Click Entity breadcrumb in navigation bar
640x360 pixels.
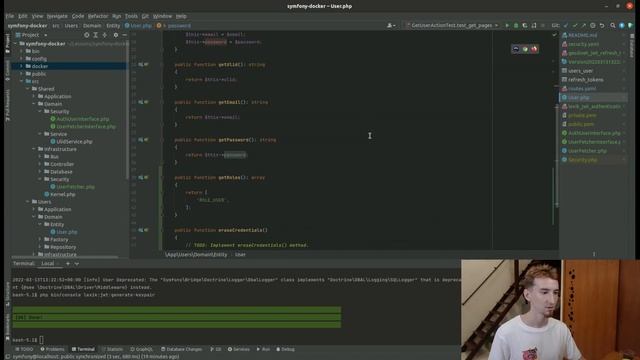point(113,26)
